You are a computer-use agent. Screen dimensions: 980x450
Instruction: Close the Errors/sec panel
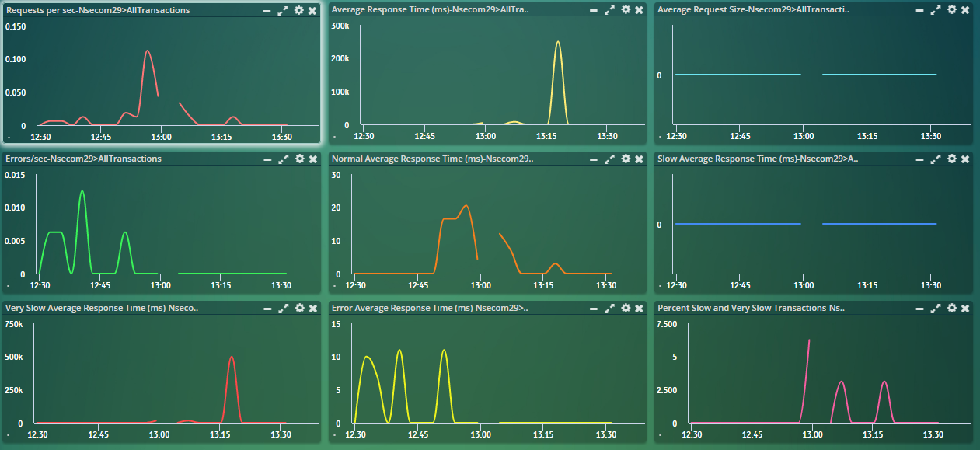click(312, 159)
